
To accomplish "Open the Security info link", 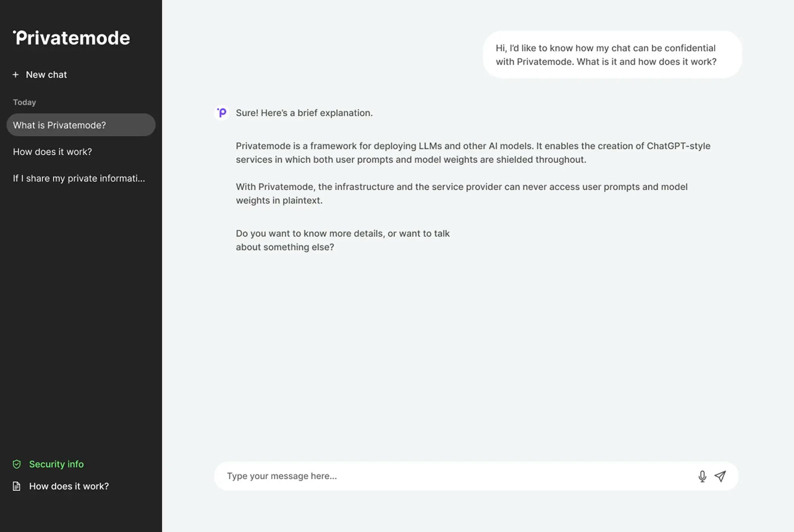I will pyautogui.click(x=56, y=464).
